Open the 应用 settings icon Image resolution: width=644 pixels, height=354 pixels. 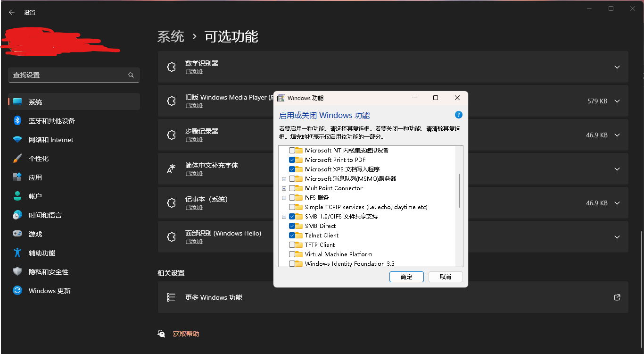17,177
